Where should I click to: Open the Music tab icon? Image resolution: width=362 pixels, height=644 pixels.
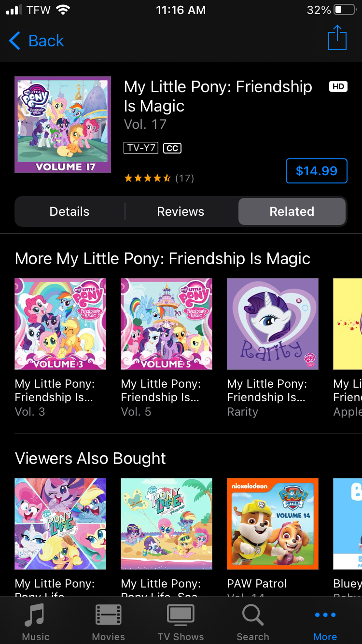click(35, 616)
